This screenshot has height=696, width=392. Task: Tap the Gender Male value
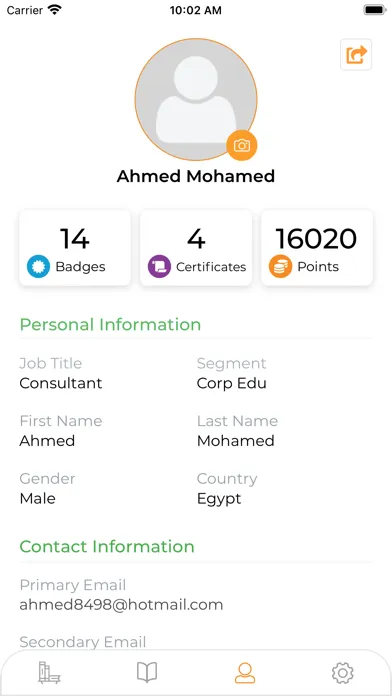point(38,498)
